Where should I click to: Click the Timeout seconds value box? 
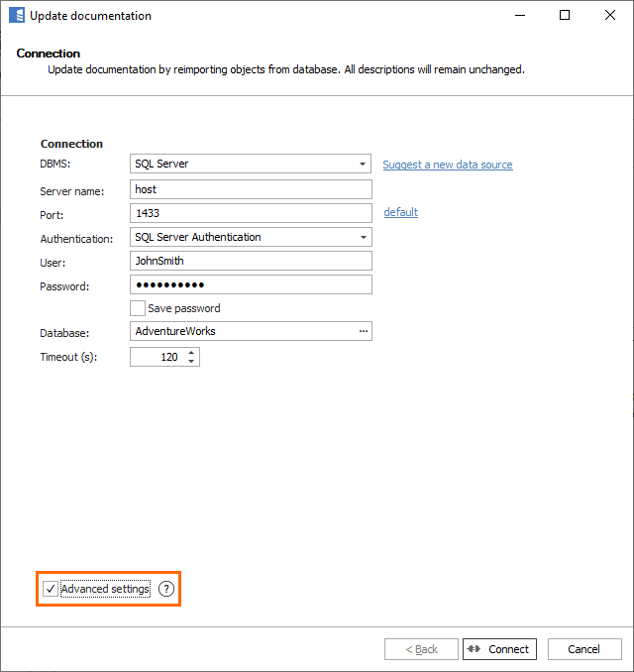coord(157,357)
